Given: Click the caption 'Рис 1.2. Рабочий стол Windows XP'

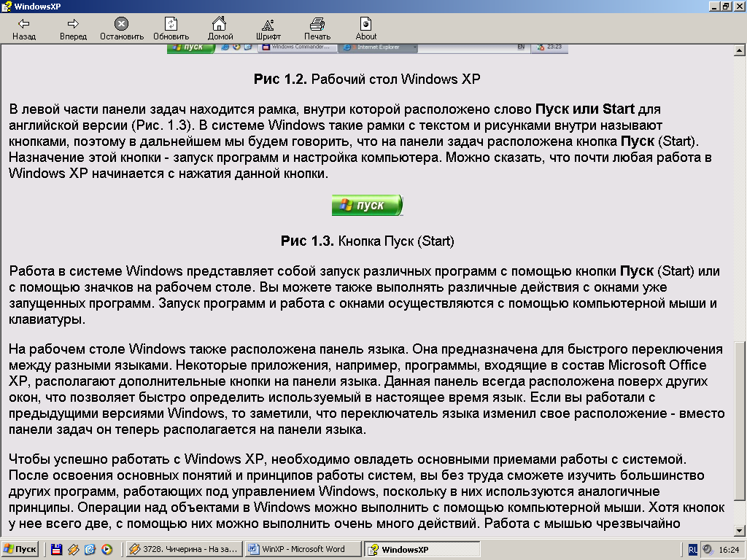Looking at the screenshot, I should click(x=367, y=79).
